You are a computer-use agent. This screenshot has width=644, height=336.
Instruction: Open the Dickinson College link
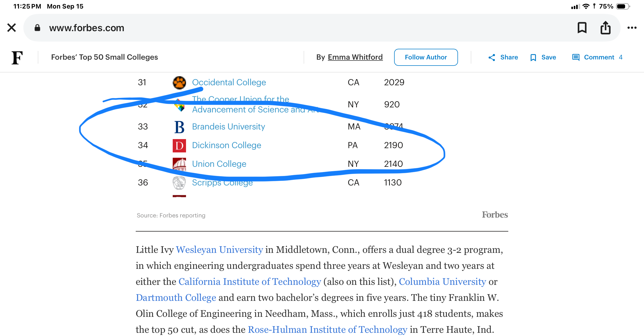tap(226, 145)
